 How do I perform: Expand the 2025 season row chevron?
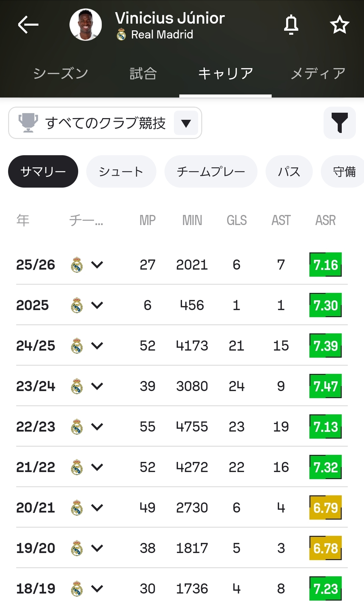click(97, 305)
